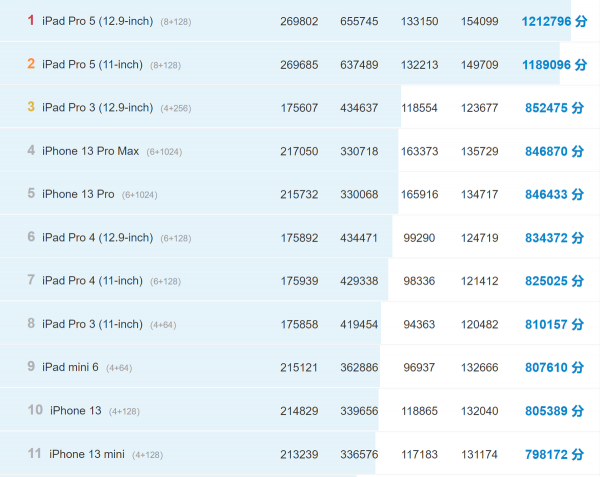Click the value 135729
Screen dimensions: 600x477
pos(479,151)
